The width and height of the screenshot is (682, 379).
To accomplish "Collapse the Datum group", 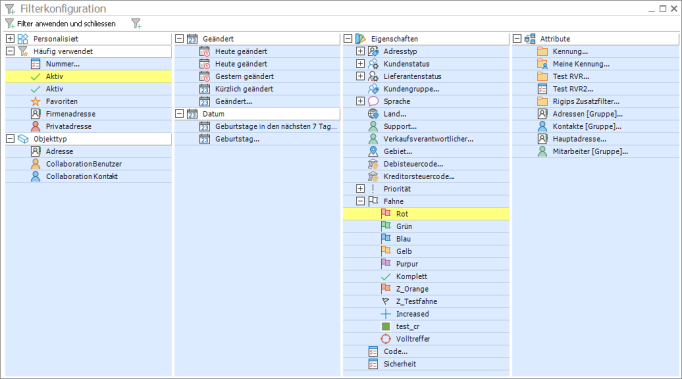I will (179, 114).
